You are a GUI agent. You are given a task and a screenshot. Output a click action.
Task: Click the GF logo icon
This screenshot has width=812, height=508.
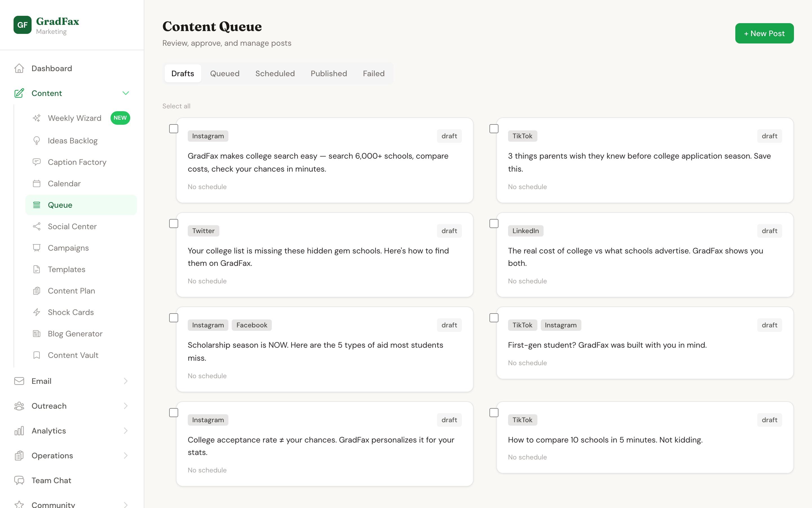click(x=23, y=25)
